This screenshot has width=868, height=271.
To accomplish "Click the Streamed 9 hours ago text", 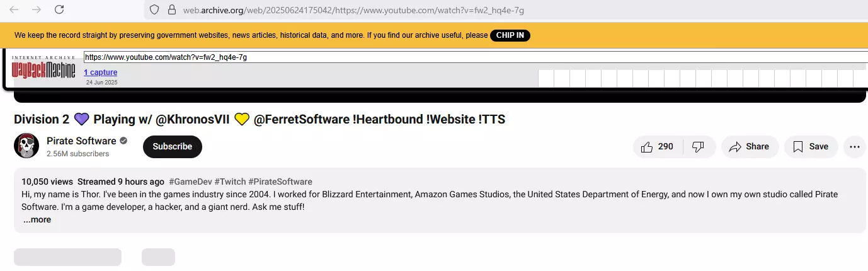I will [x=121, y=182].
